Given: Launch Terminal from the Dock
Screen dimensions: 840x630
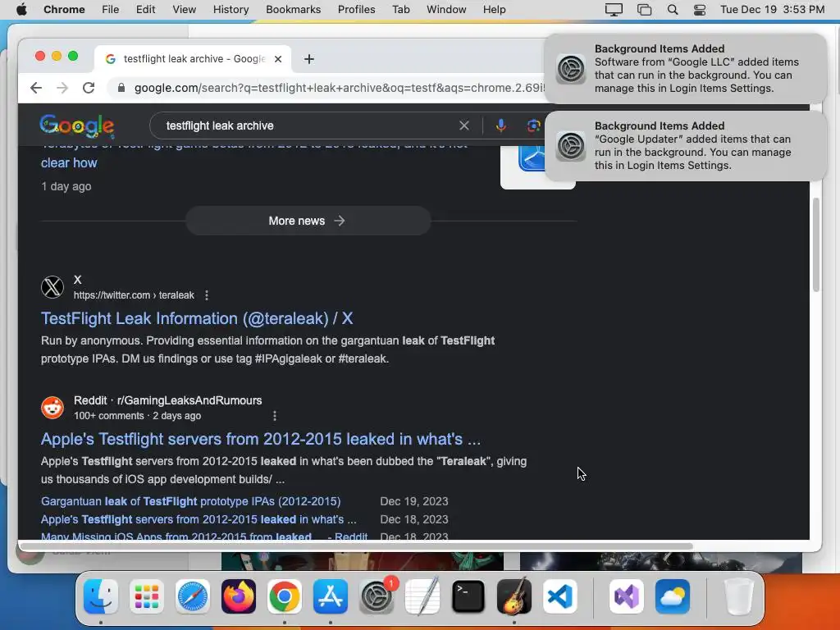Looking at the screenshot, I should point(468,596).
